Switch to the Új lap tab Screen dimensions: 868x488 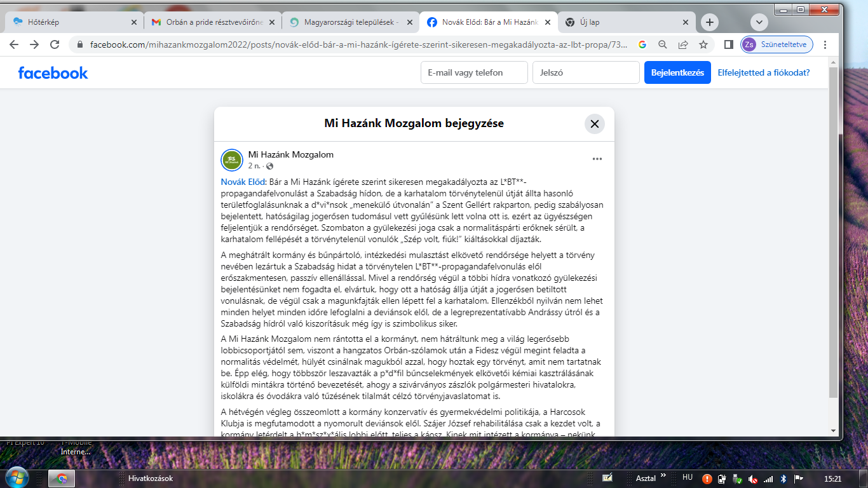coord(627,22)
